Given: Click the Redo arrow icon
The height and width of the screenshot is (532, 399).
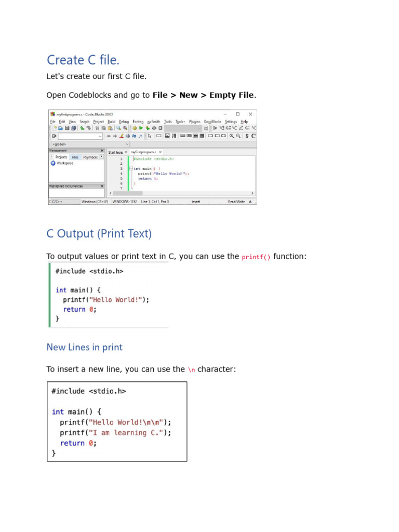Looking at the screenshot, I should [89, 128].
